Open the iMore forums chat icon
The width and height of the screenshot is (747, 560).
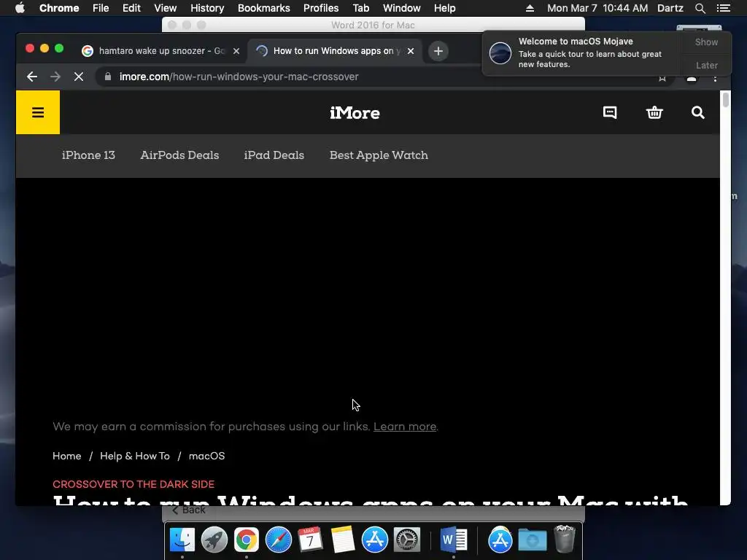pyautogui.click(x=610, y=112)
